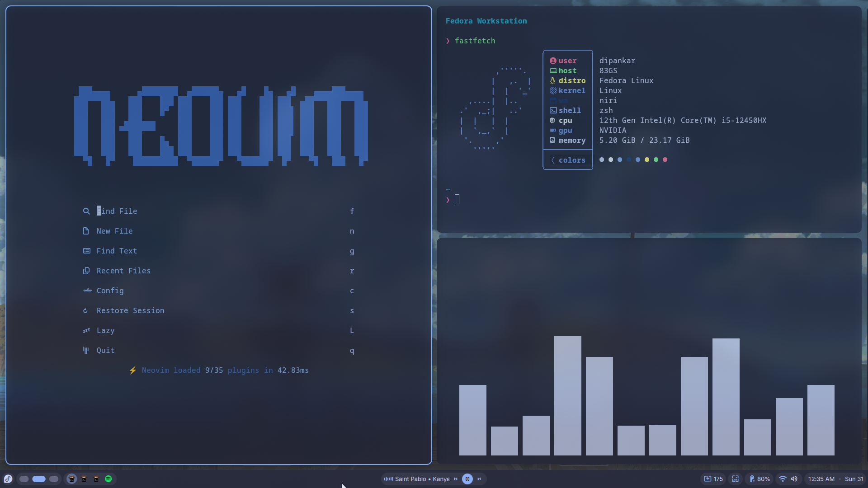868x488 pixels.
Task: Click the username 'dipankar' in fastfetch
Action: click(x=617, y=61)
